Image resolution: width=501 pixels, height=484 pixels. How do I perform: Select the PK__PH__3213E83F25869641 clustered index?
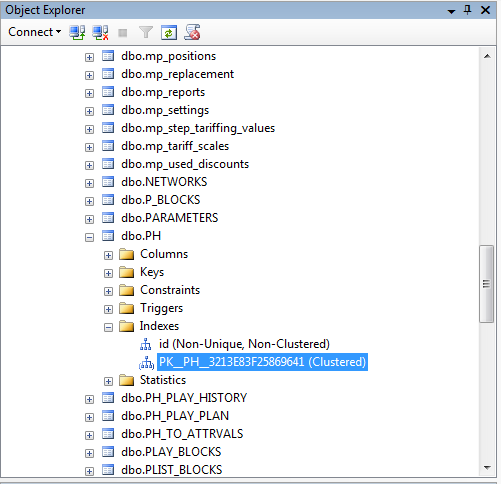click(x=262, y=362)
